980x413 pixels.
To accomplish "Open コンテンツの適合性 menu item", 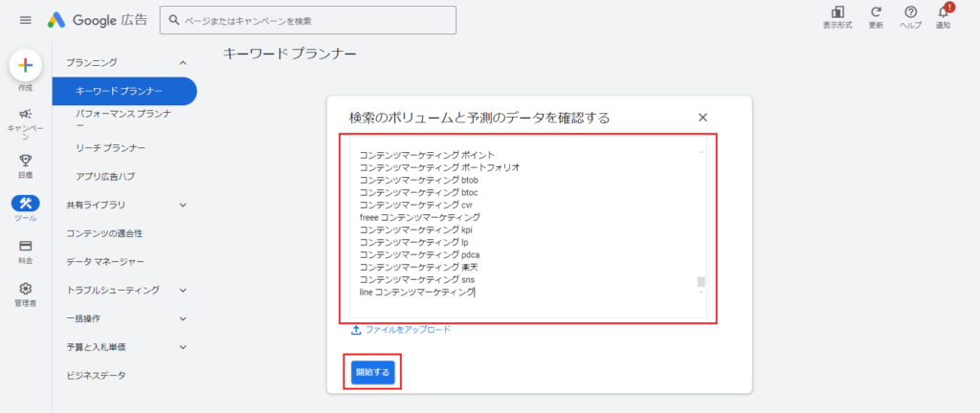I will coord(104,233).
